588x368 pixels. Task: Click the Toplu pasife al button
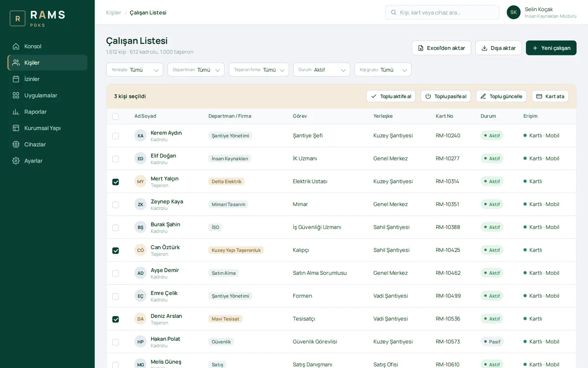(x=446, y=96)
